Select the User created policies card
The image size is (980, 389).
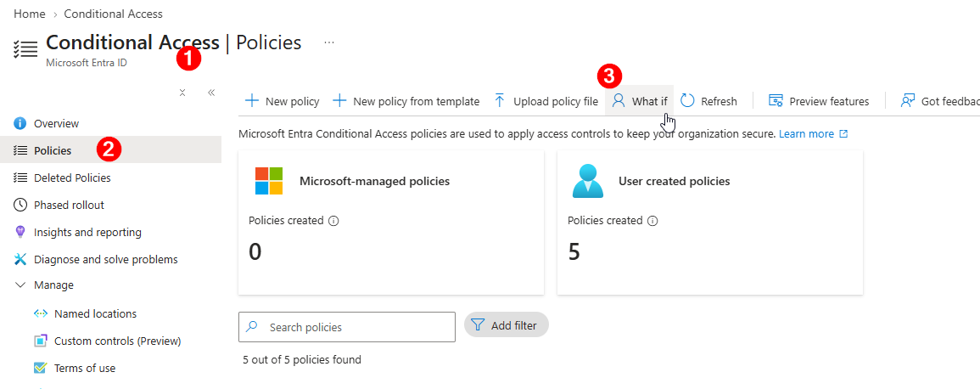(x=710, y=222)
